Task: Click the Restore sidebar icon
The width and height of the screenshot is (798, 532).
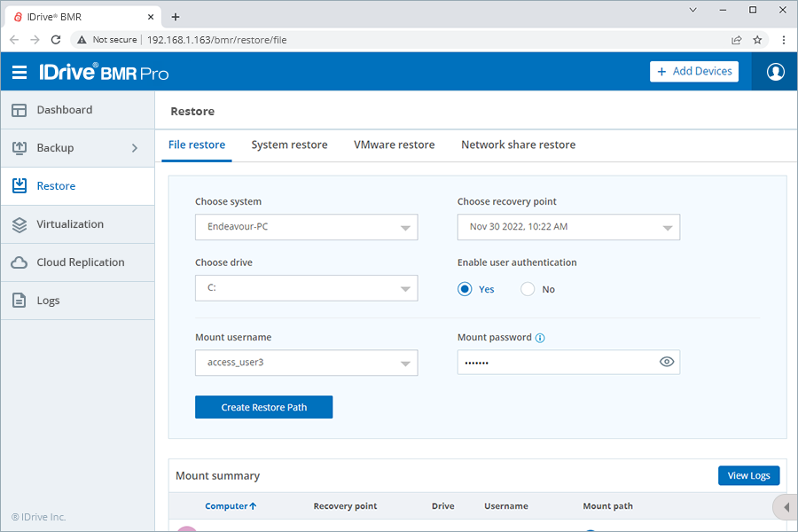Action: (20, 185)
